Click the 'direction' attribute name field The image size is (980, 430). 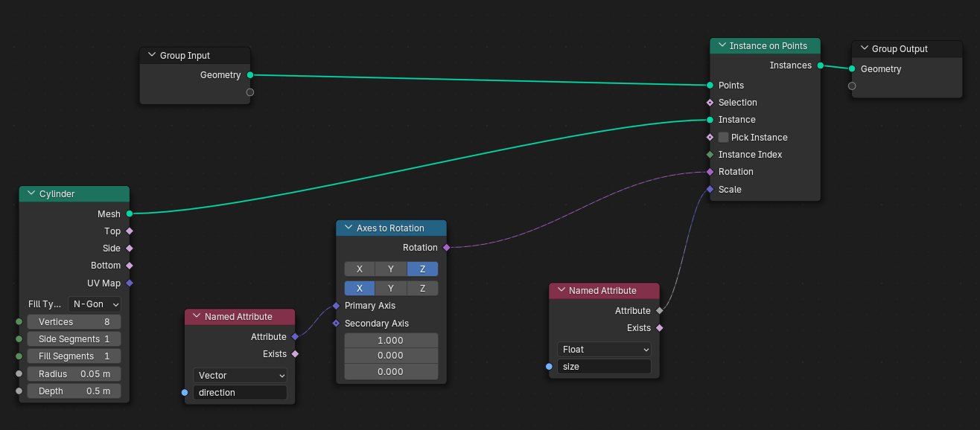239,393
